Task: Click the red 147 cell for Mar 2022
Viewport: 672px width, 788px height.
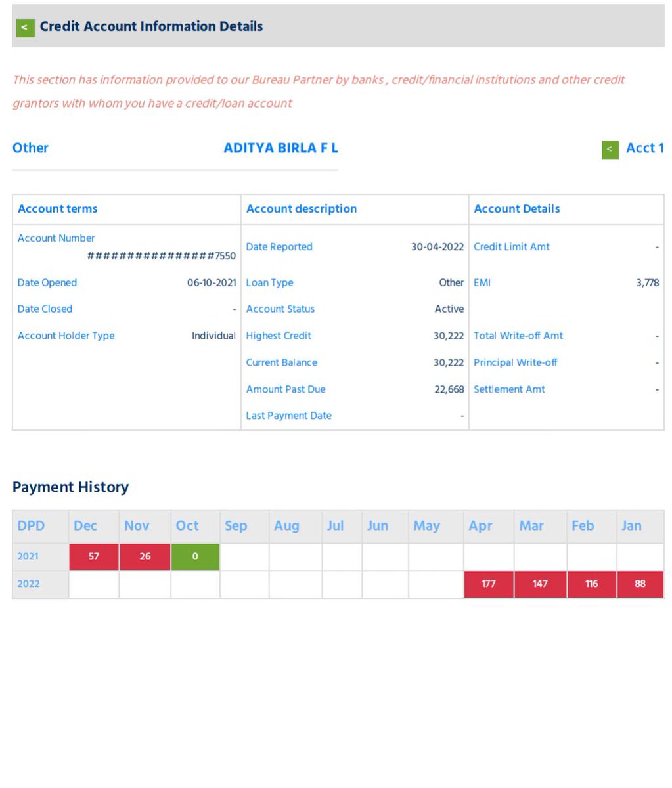Action: pyautogui.click(x=540, y=584)
